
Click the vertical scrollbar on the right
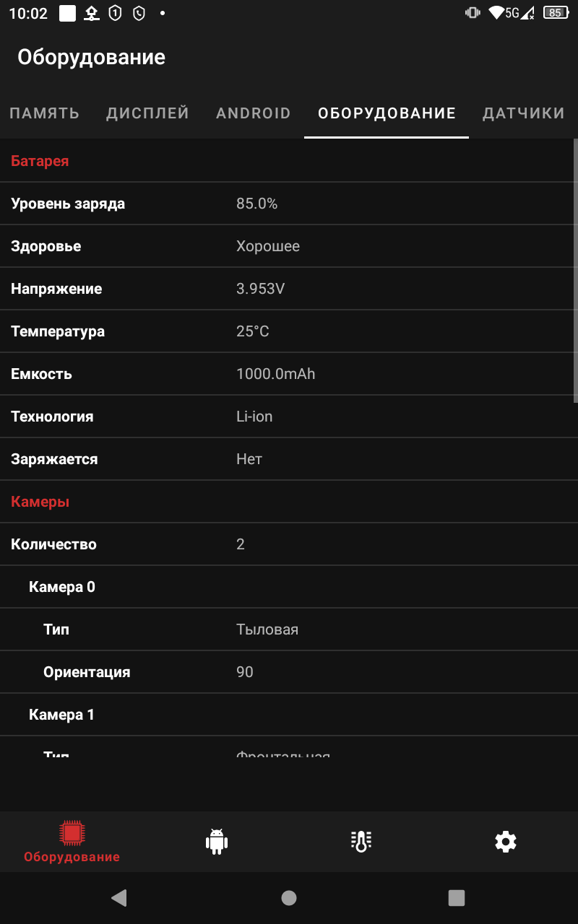pos(575,271)
